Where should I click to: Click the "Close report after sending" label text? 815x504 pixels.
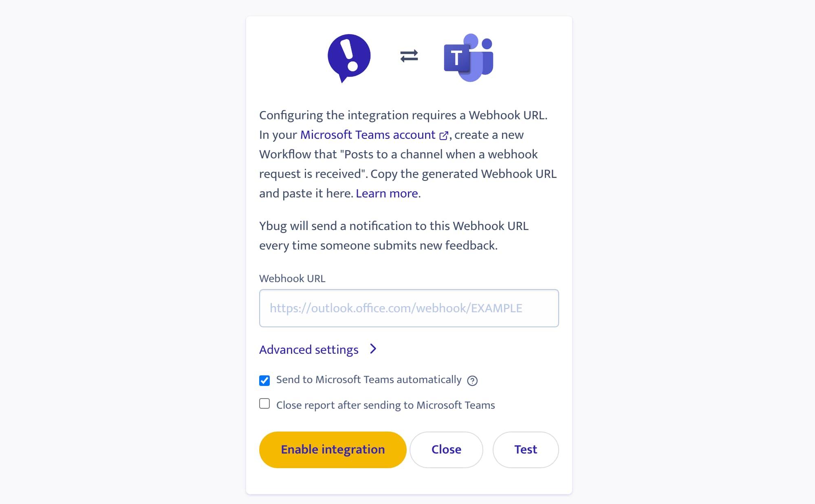(385, 405)
